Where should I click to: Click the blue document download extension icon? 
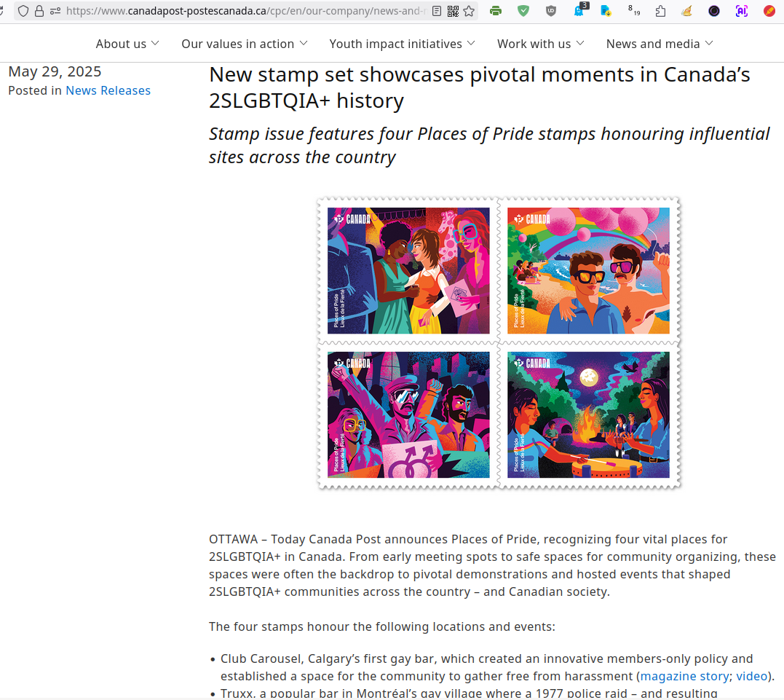[606, 11]
